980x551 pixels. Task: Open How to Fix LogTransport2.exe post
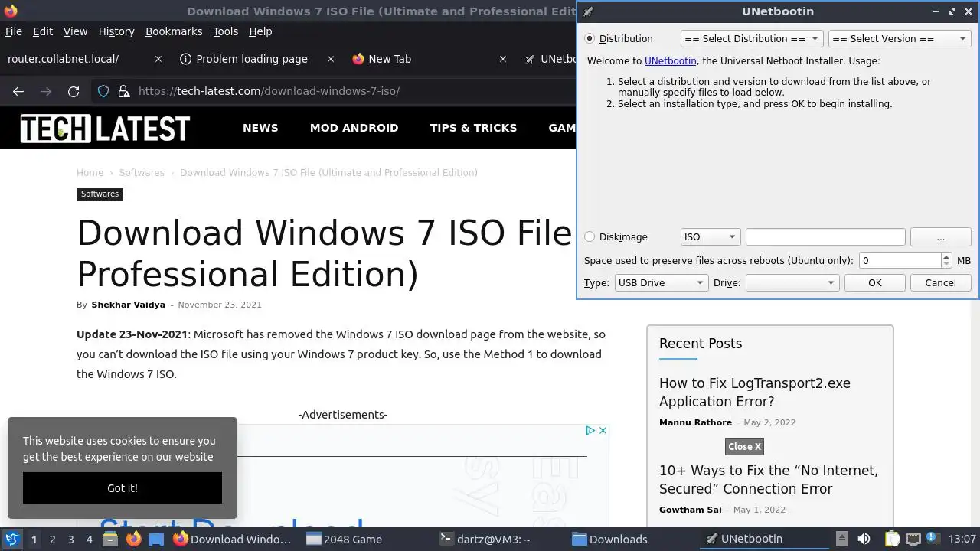click(755, 393)
